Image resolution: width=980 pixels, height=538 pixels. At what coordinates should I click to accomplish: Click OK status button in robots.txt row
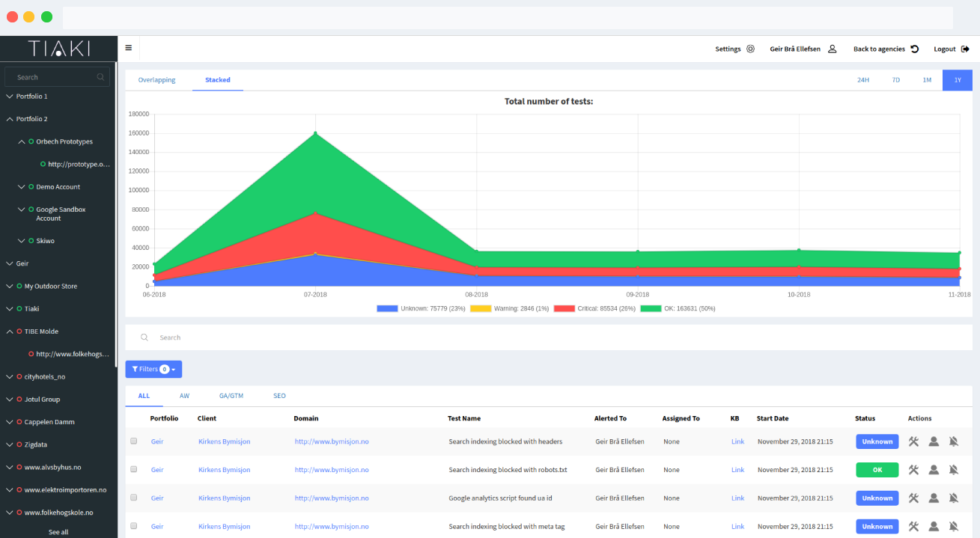click(877, 470)
